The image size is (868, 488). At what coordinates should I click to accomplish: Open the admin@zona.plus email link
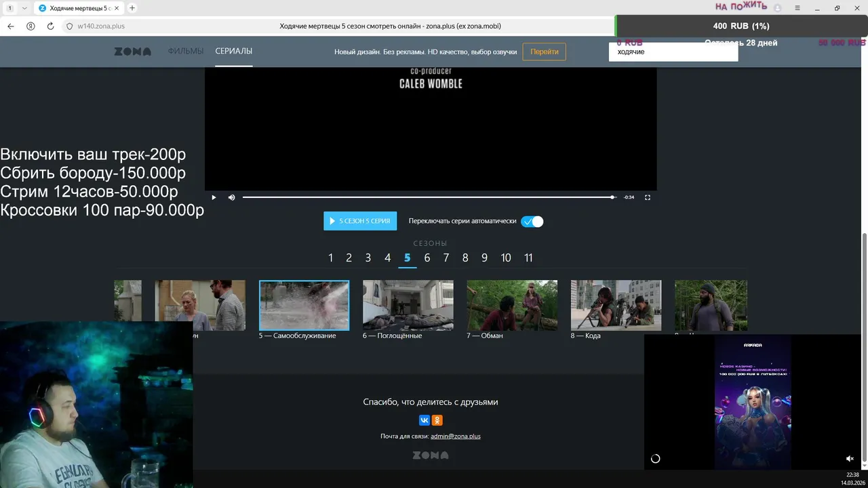click(x=456, y=436)
